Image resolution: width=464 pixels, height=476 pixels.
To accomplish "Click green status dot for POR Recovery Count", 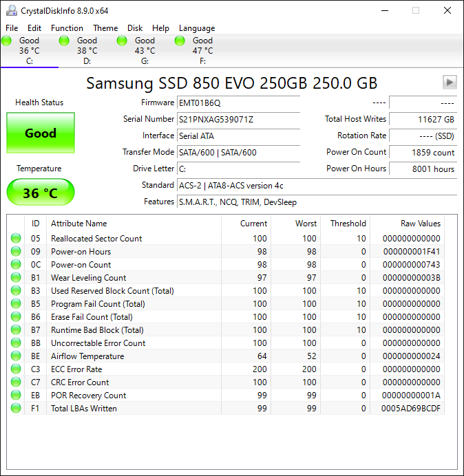I will pos(16,395).
